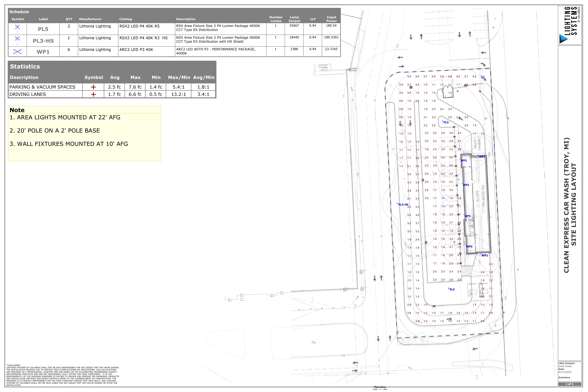Click the 'Avg/Min' column header in Statistics
The image size is (588, 392).
[204, 78]
